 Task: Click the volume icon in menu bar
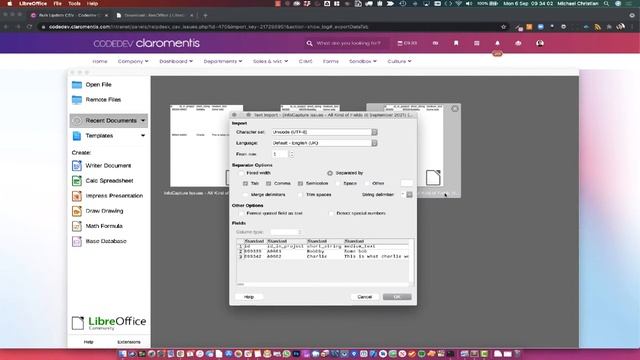click(x=469, y=3)
